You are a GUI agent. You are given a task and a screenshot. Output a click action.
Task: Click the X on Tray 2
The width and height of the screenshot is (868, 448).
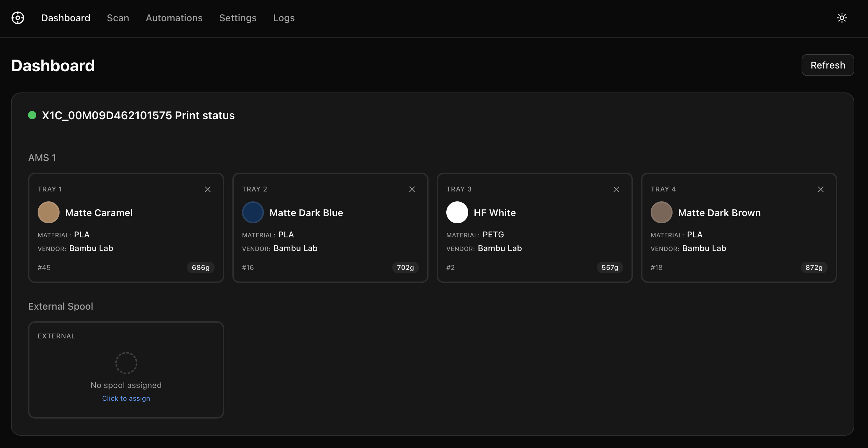tap(412, 189)
